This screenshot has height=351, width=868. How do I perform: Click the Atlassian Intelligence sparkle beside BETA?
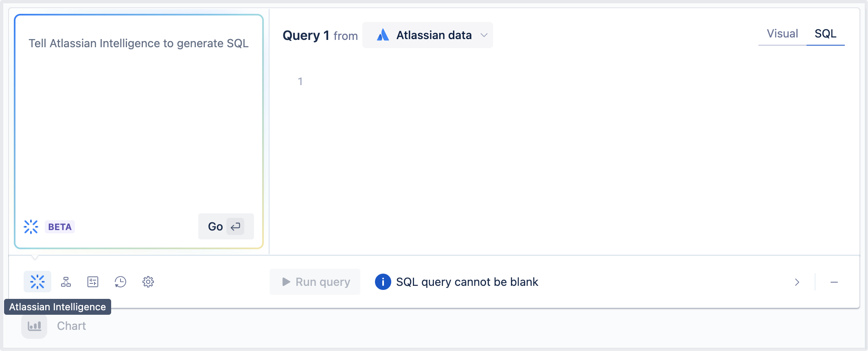(31, 227)
